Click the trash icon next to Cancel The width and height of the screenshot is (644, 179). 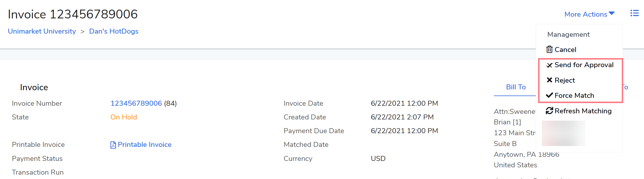pyautogui.click(x=549, y=50)
